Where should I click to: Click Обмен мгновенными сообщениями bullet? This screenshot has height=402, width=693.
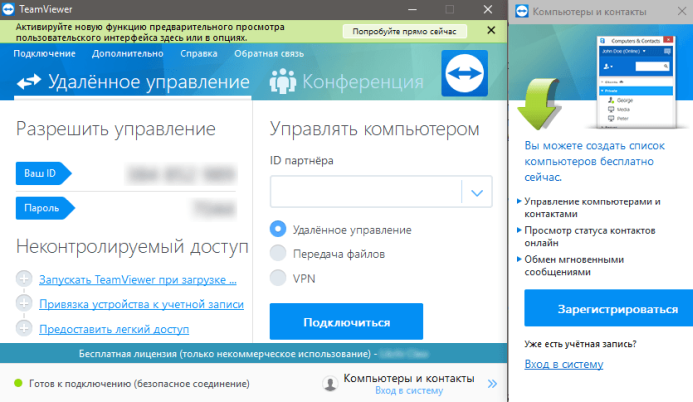(574, 265)
